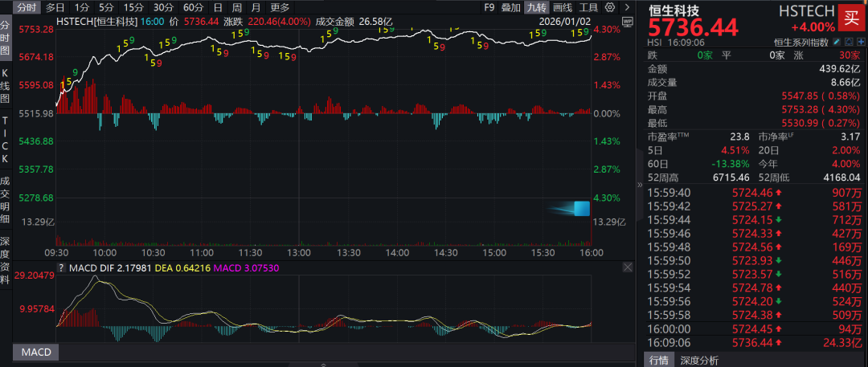
Task: Switch to the 深度分析 tab
Action: pyautogui.click(x=699, y=360)
